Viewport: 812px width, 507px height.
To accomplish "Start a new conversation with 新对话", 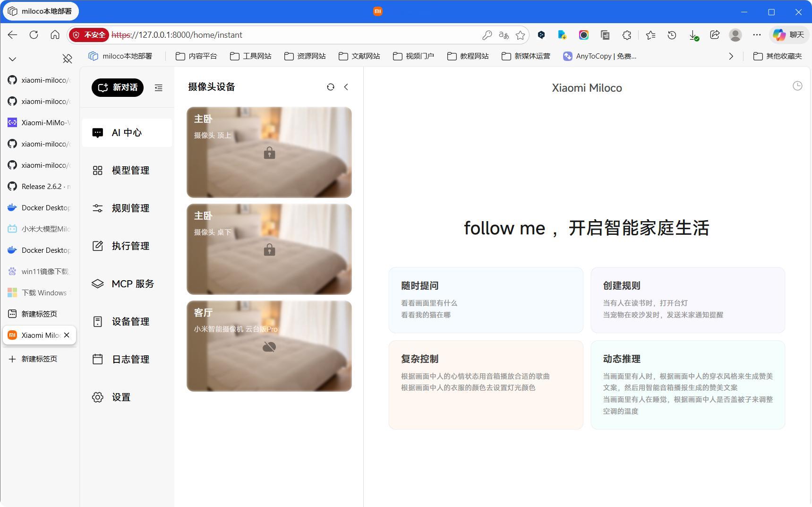I will [x=118, y=88].
